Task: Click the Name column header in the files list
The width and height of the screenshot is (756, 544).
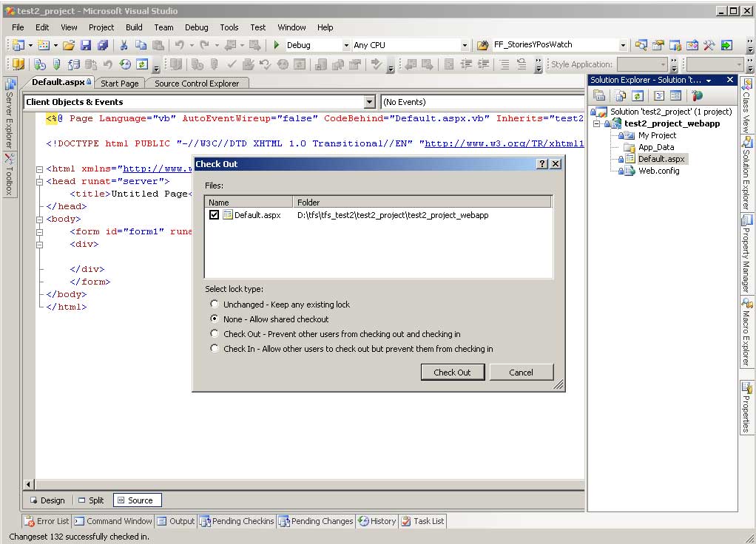Action: click(x=249, y=203)
